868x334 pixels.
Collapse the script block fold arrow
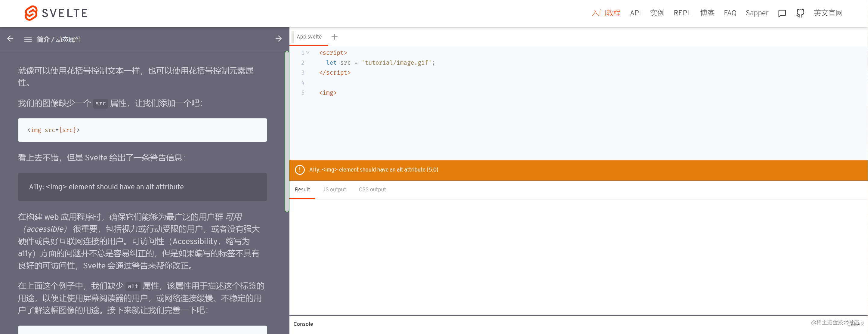tap(308, 53)
